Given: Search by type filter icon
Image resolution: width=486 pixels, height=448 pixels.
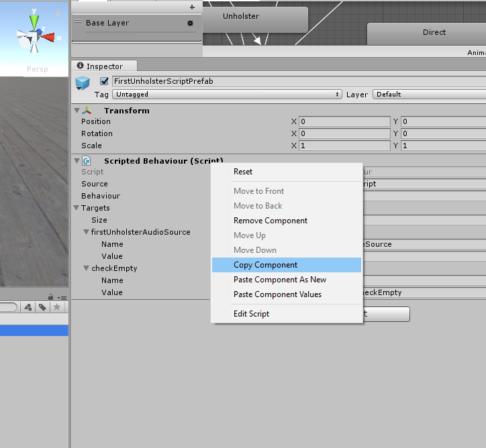Looking at the screenshot, I should 28,307.
